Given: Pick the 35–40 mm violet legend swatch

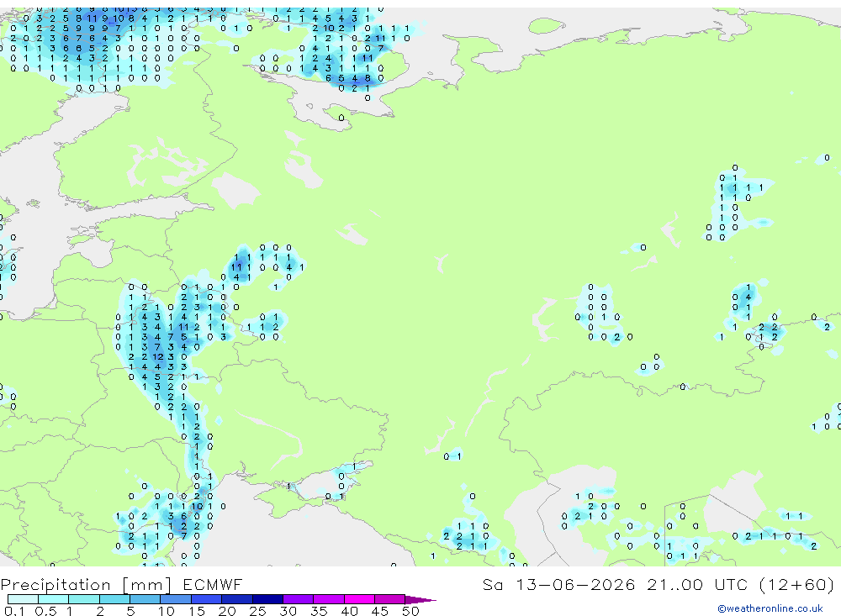Looking at the screenshot, I should [328, 599].
